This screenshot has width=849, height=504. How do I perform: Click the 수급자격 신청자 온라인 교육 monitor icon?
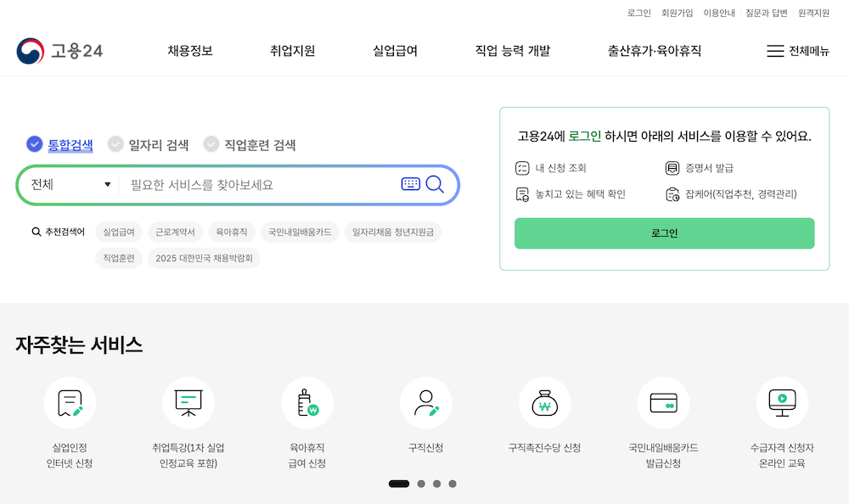(783, 403)
